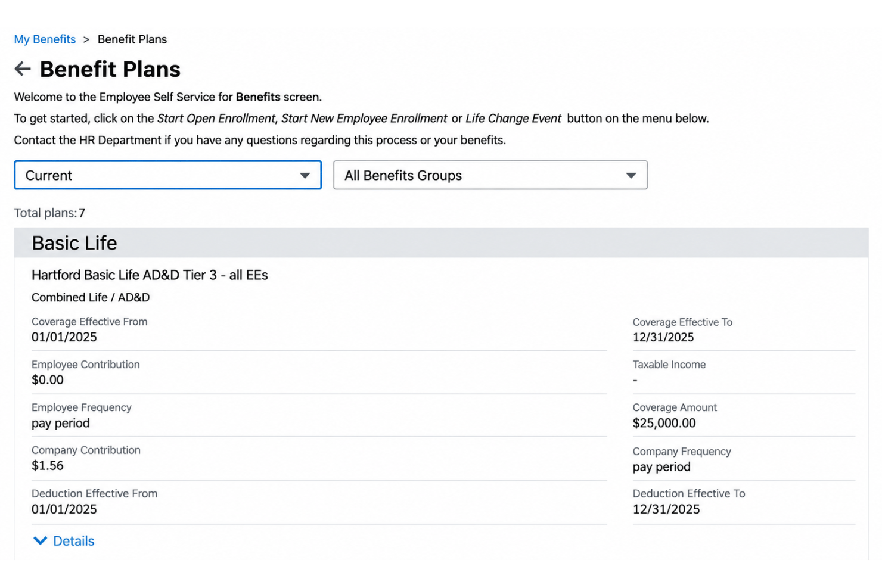This screenshot has height=588, width=882.
Task: Select the Hartford Basic Life AD&D Tier 3 plan name
Action: point(150,275)
